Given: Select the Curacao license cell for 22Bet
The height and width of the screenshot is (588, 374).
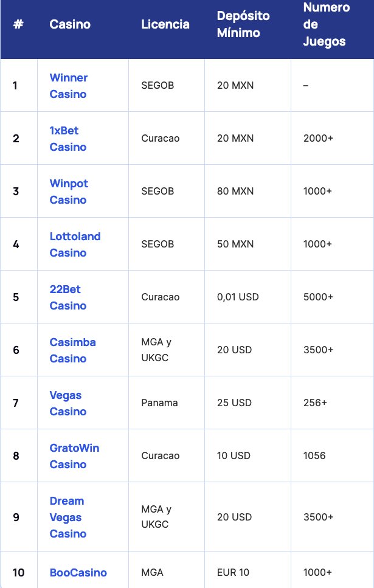Looking at the screenshot, I should (x=159, y=297).
